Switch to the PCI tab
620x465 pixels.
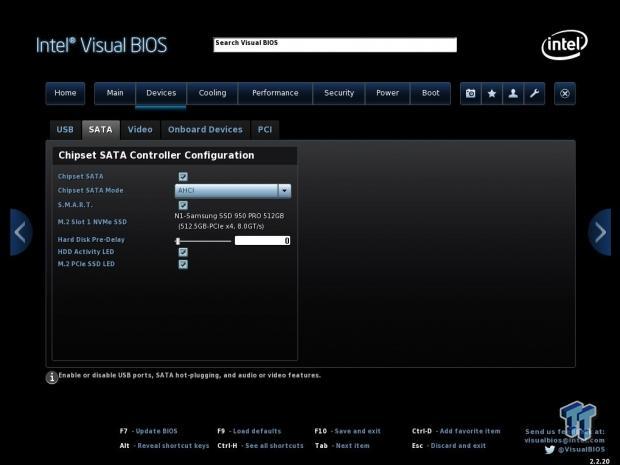265,130
